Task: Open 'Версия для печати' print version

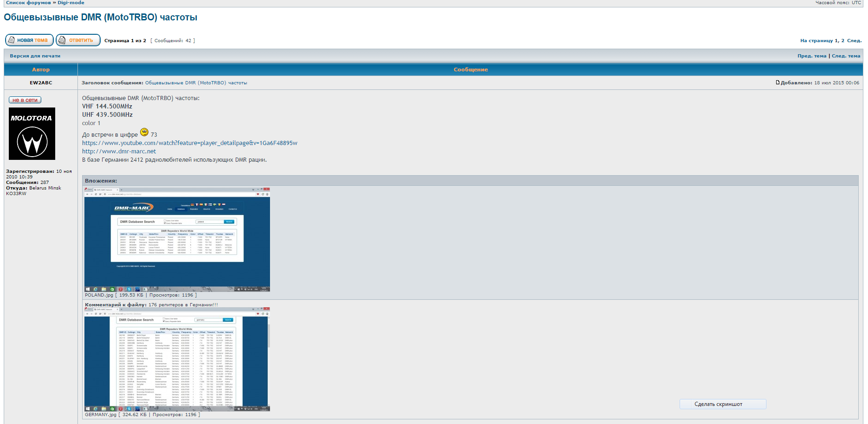Action: pyautogui.click(x=35, y=56)
